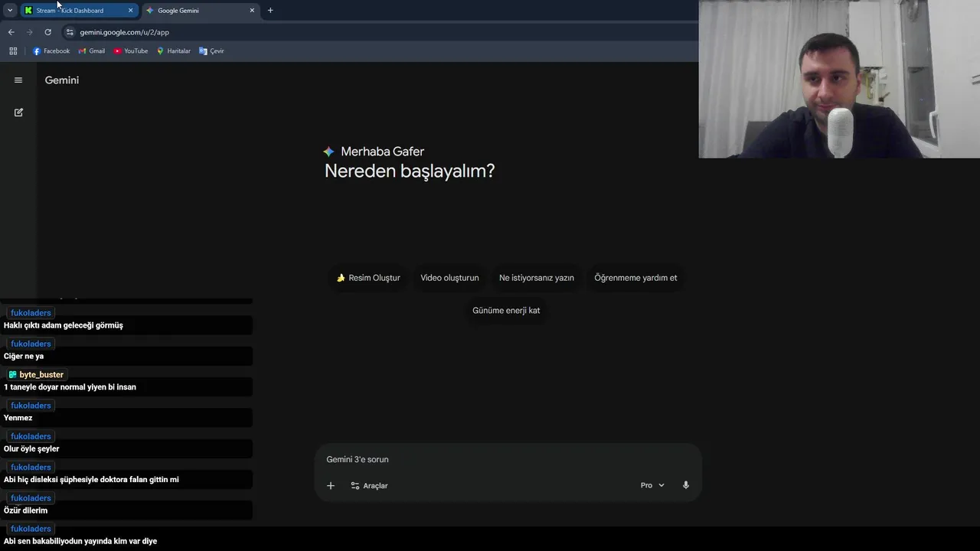Open a new browser tab

pyautogui.click(x=270, y=11)
